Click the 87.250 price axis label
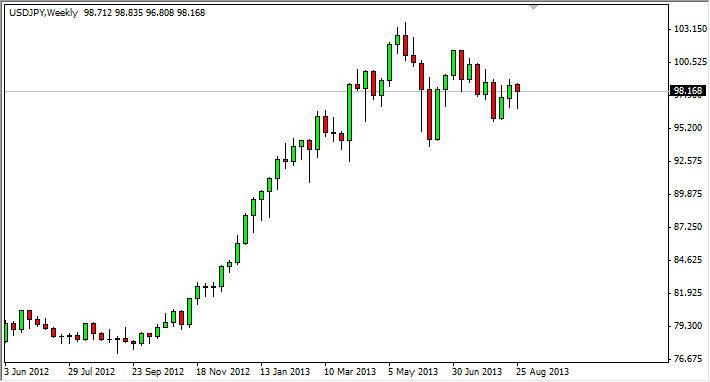The image size is (710, 382). pyautogui.click(x=688, y=227)
